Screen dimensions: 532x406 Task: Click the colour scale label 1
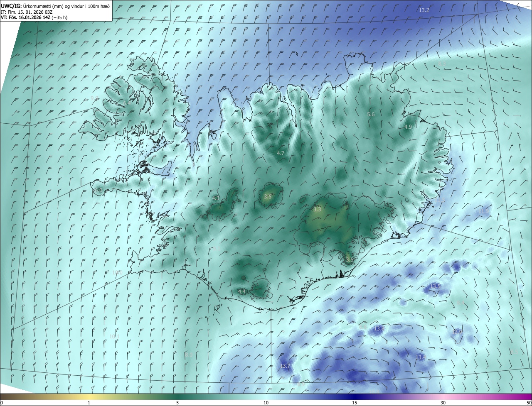click(x=89, y=403)
